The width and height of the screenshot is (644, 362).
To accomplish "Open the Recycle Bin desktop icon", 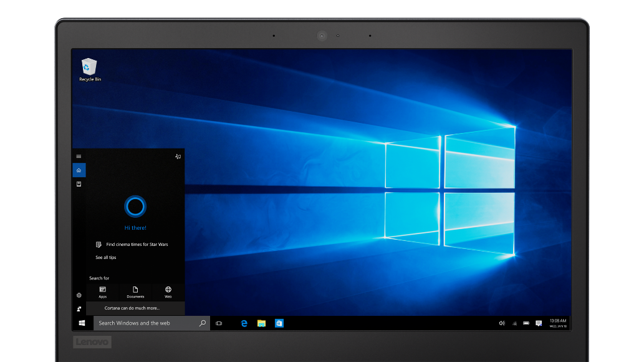I will (x=90, y=69).
